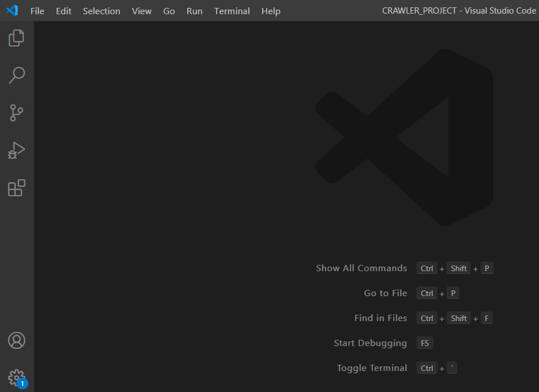The width and height of the screenshot is (539, 392).
Task: Open the Accounts icon in activity bar
Action: [x=16, y=340]
